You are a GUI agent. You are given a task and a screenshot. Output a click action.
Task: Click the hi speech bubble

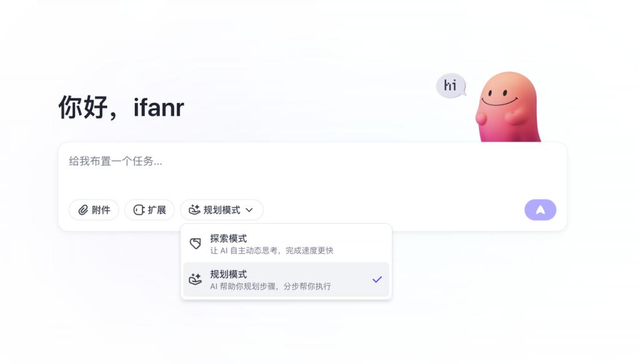(x=451, y=85)
